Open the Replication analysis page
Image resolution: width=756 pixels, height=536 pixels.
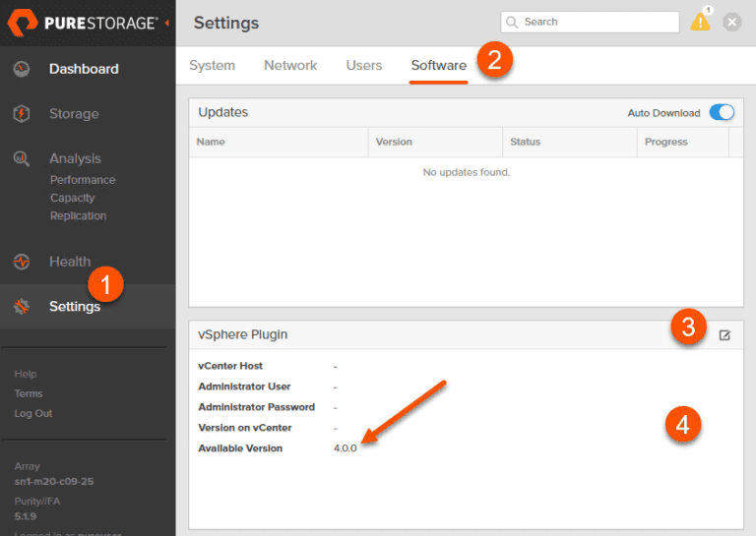point(78,215)
